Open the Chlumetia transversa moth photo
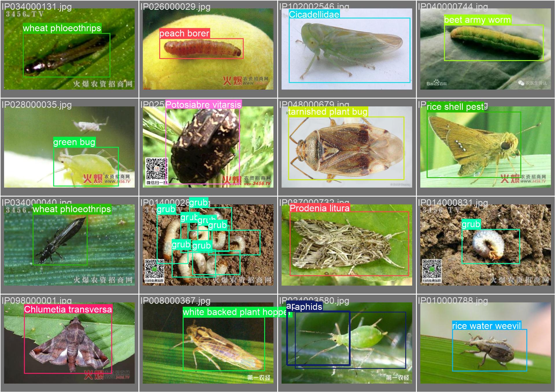555x392 pixels. [x=69, y=343]
